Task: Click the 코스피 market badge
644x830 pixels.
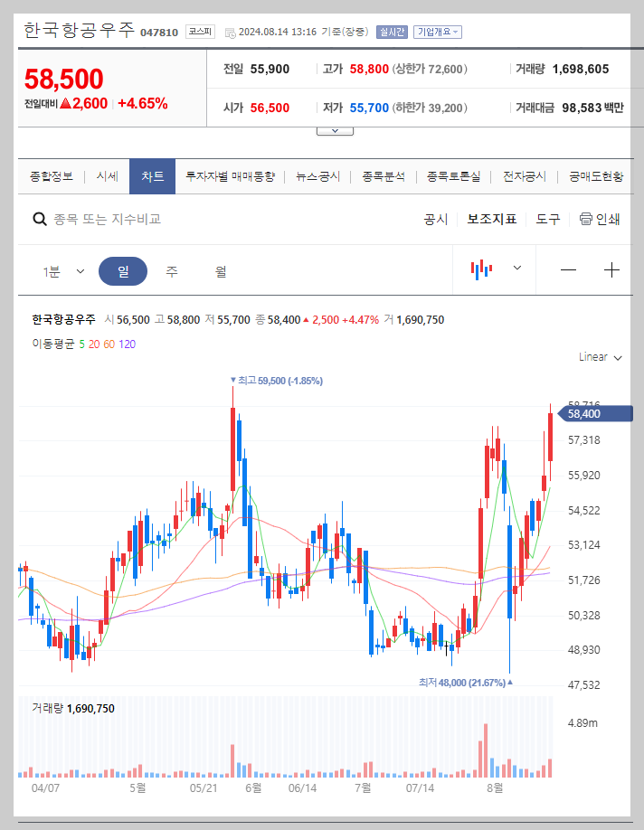Action: pyautogui.click(x=200, y=32)
